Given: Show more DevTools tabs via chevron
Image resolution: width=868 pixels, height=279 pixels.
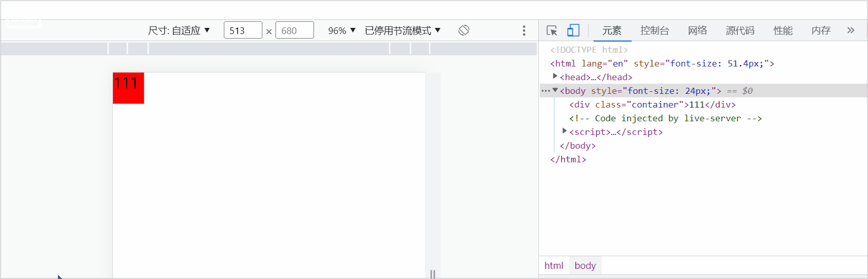Looking at the screenshot, I should pyautogui.click(x=851, y=30).
